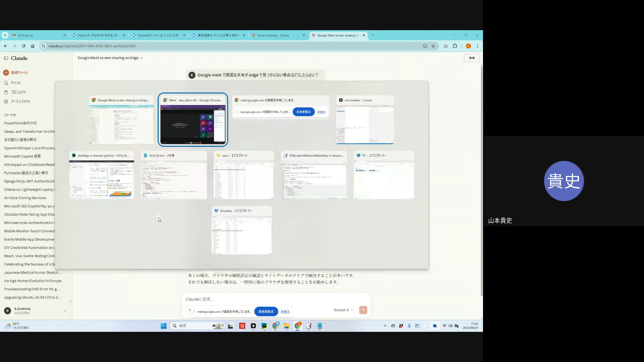
Task: Open the Projects sidebar item
Action: pyautogui.click(x=18, y=92)
